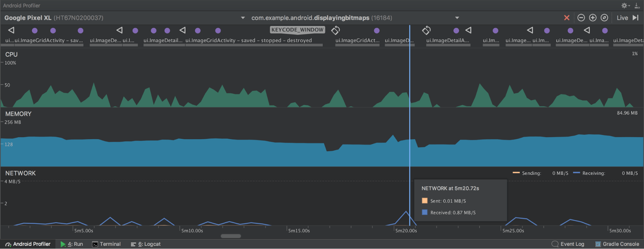Click the '84.96 MB' memory value
This screenshot has height=249, width=644.
tap(627, 113)
